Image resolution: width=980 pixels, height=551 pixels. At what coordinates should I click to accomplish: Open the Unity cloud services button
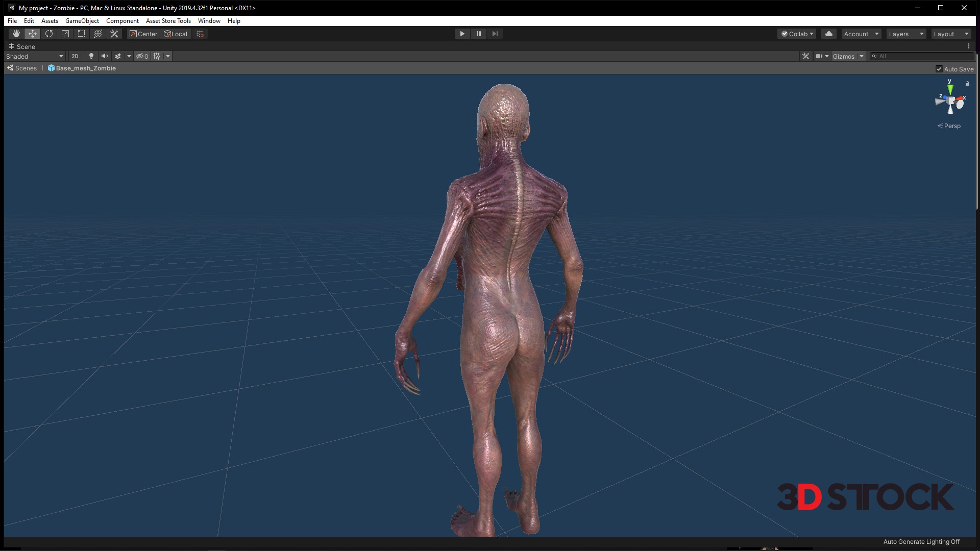(x=829, y=34)
